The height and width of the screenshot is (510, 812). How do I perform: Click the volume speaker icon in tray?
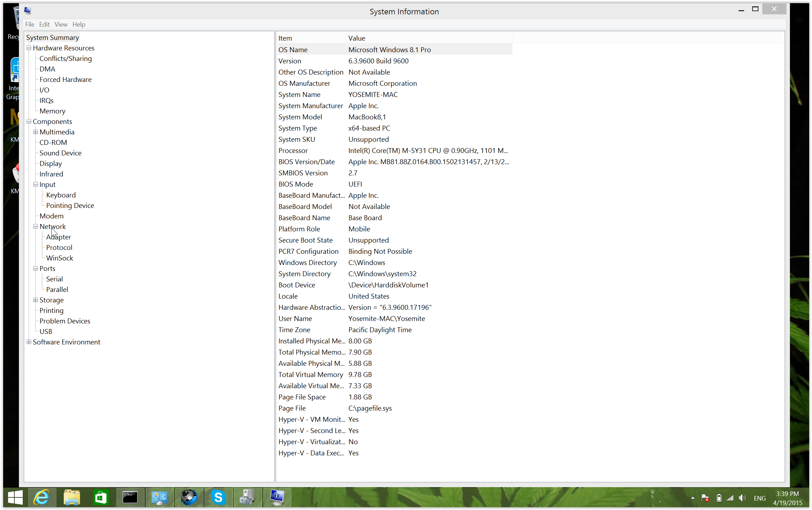pos(742,498)
